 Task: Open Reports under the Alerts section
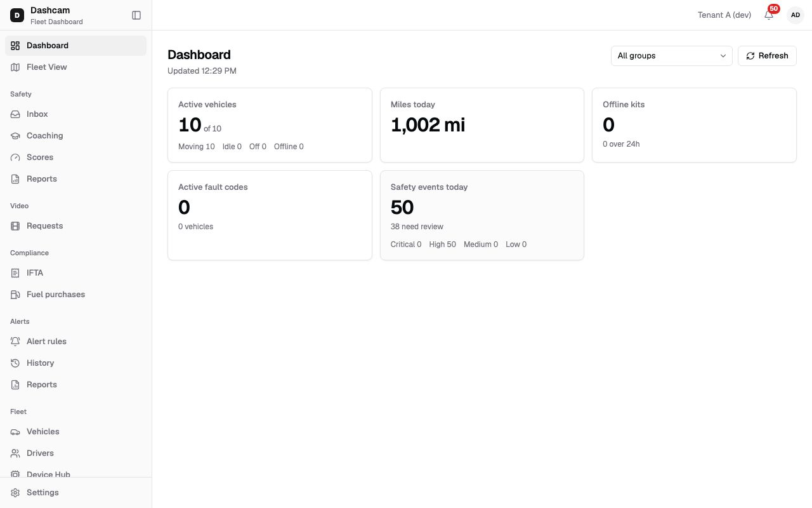click(76, 385)
